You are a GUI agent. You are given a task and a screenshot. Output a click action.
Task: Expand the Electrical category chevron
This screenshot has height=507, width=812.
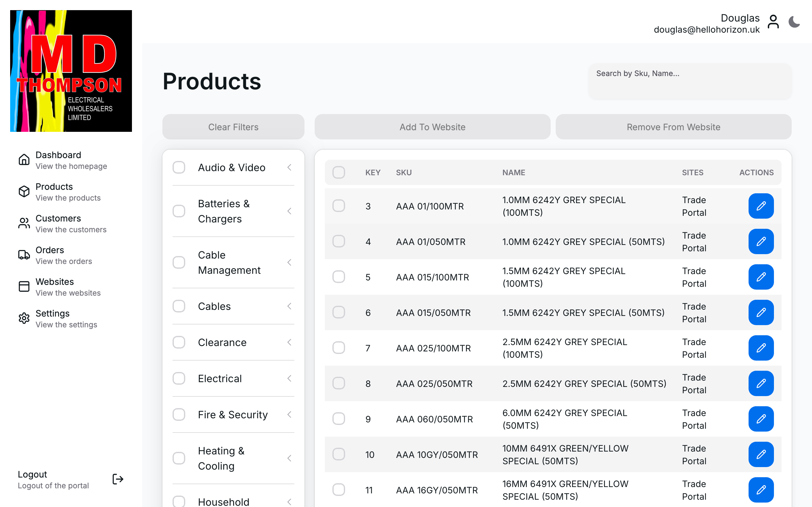click(289, 379)
